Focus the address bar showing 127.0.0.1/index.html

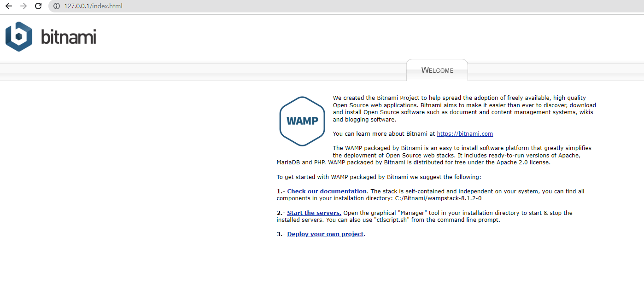pyautogui.click(x=345, y=6)
